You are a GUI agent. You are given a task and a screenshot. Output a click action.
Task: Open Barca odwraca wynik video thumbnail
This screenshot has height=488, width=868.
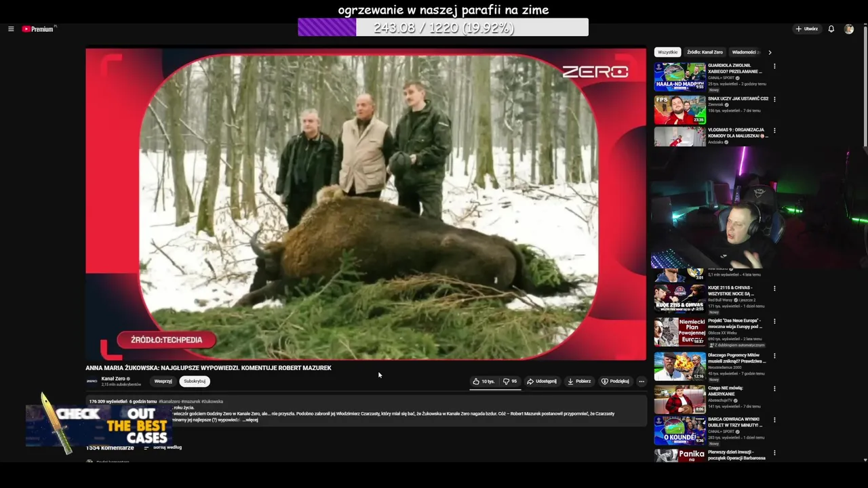pos(679,430)
